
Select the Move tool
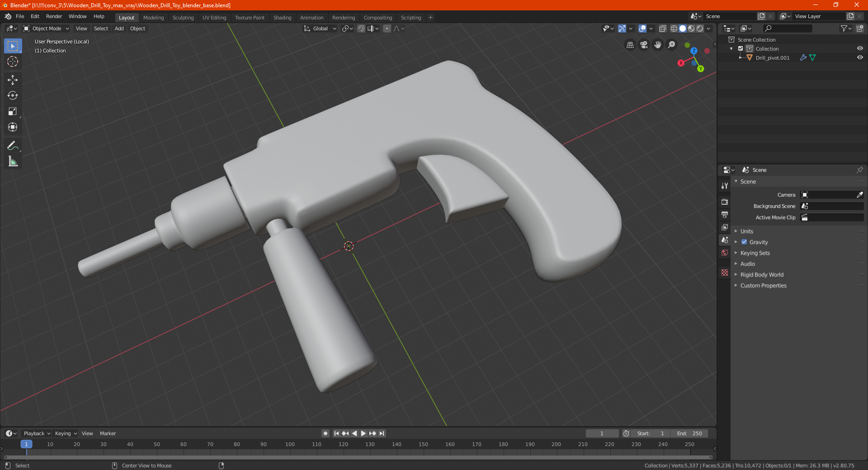coord(13,80)
